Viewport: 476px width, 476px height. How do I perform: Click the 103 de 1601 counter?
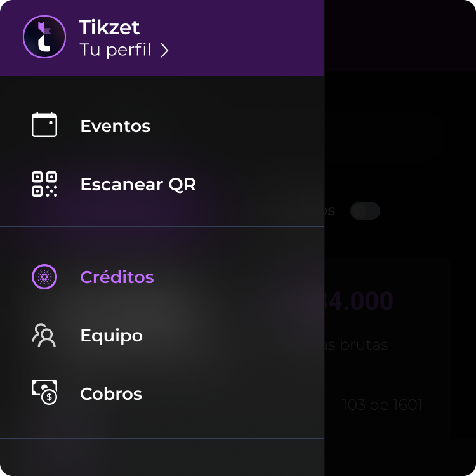382,405
